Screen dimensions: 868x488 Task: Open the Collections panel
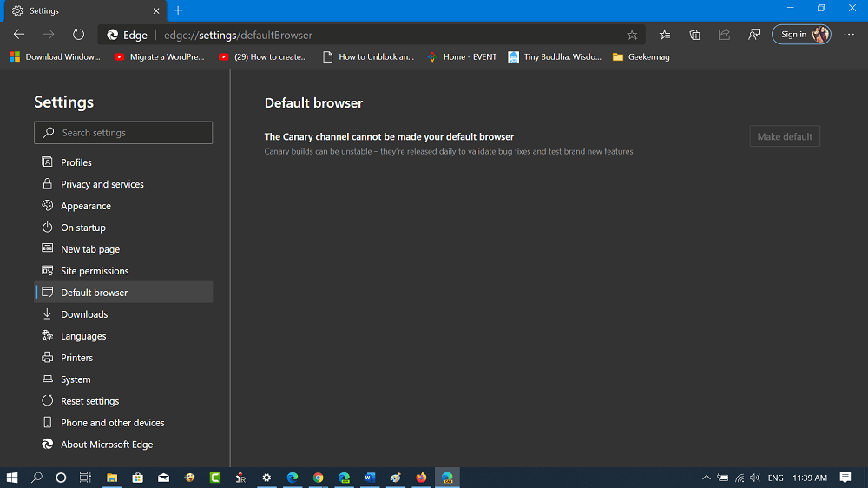click(x=694, y=35)
